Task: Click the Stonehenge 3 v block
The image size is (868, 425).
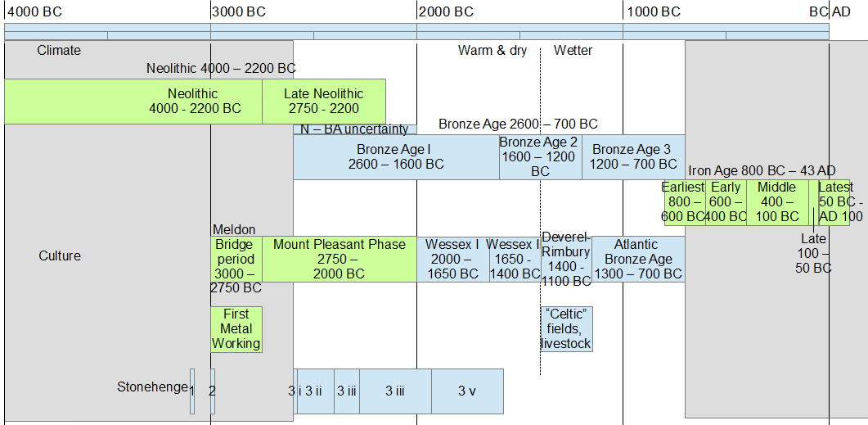Action: (467, 391)
